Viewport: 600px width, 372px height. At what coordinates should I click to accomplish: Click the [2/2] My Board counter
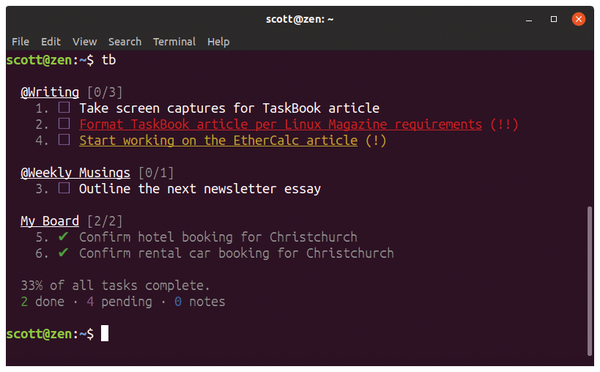pos(105,221)
